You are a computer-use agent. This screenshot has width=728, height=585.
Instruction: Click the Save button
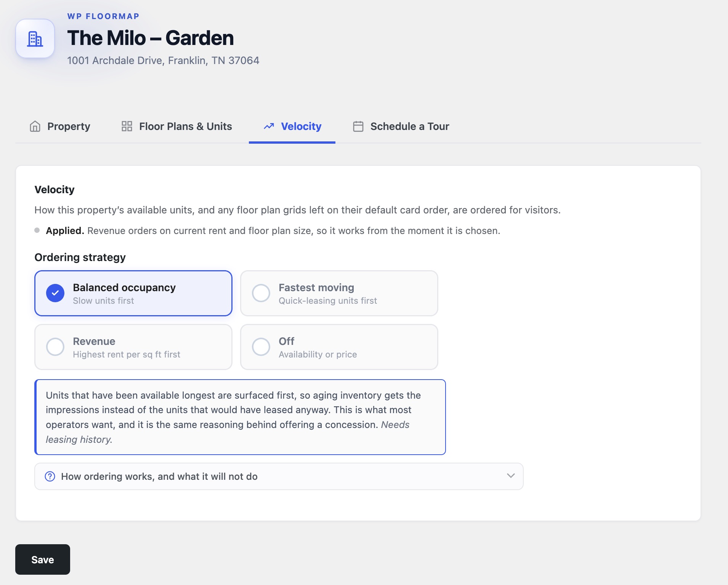pyautogui.click(x=43, y=559)
